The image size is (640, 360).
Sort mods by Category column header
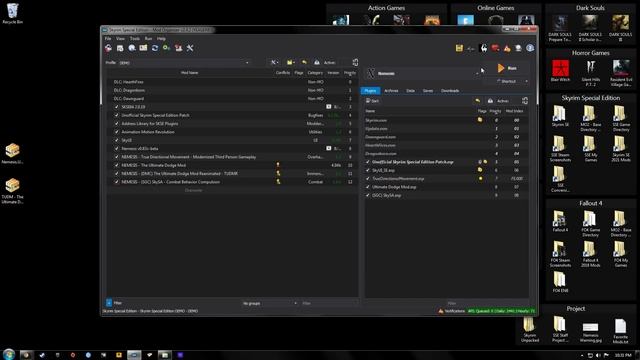pos(315,73)
